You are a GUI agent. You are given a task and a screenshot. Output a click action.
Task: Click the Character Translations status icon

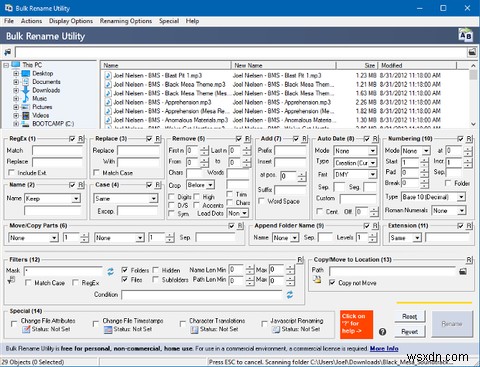[x=194, y=329]
